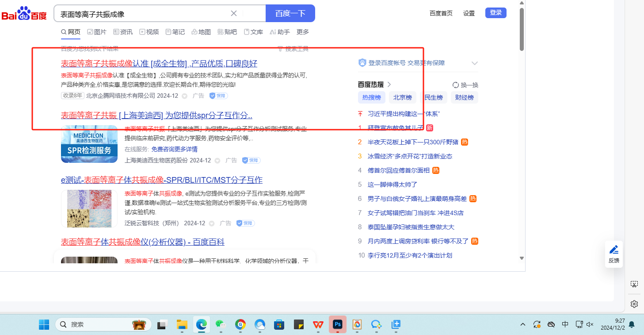Open the 更多 search categories menu
This screenshot has height=335, width=644.
[x=303, y=32]
